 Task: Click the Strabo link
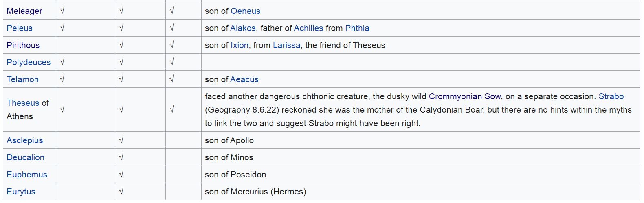pos(611,96)
